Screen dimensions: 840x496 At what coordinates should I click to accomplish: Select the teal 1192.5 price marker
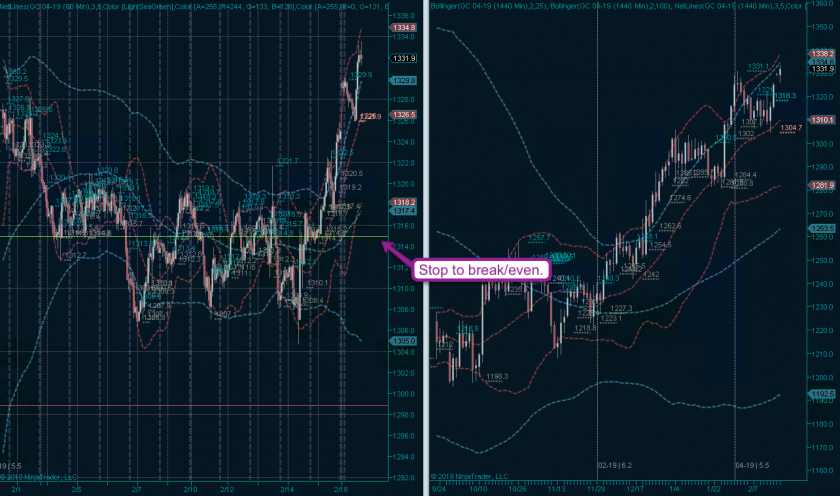(822, 394)
